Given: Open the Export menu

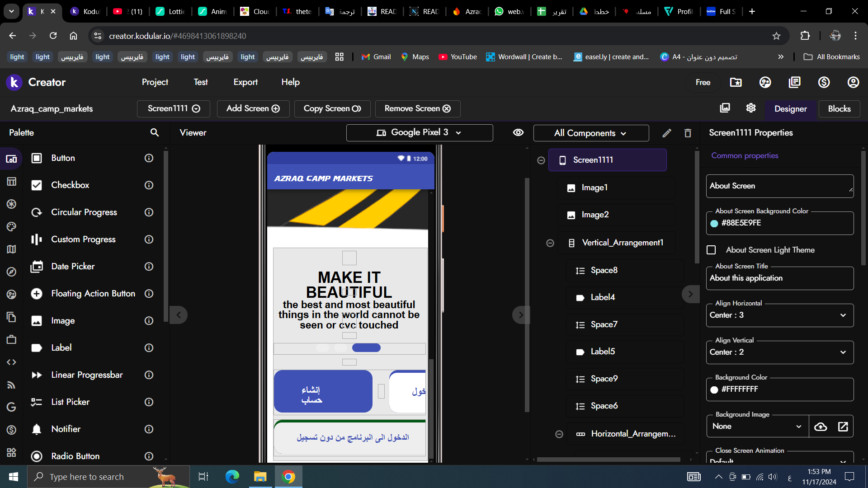Looking at the screenshot, I should point(245,82).
